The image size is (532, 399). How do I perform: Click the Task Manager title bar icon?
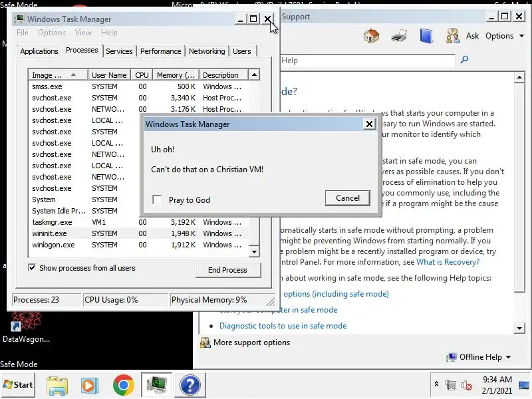pos(20,19)
